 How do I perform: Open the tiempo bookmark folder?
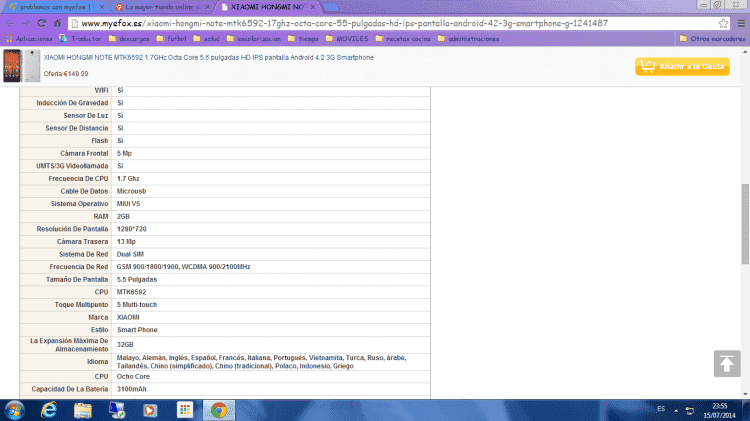point(303,39)
